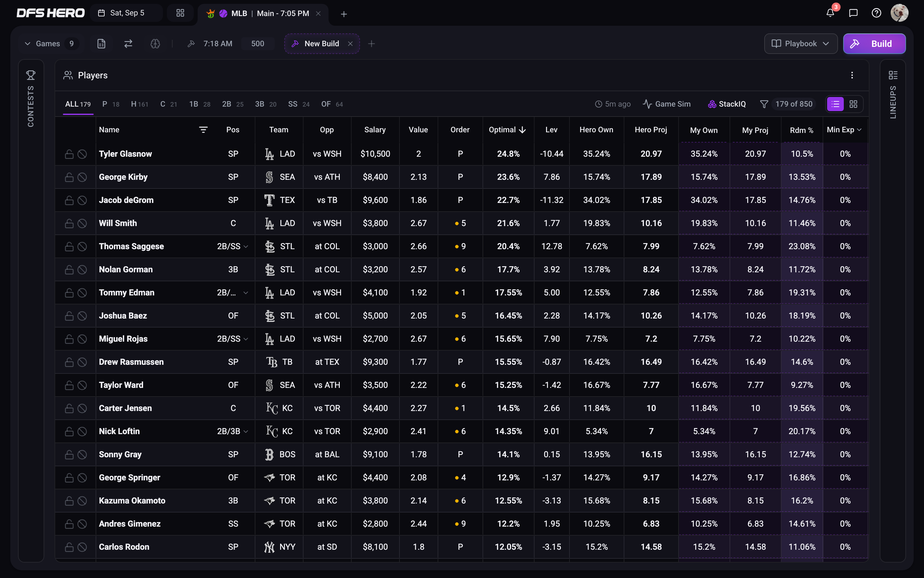This screenshot has width=924, height=578.
Task: Lock Carlos Rodon into lineups
Action: [69, 547]
